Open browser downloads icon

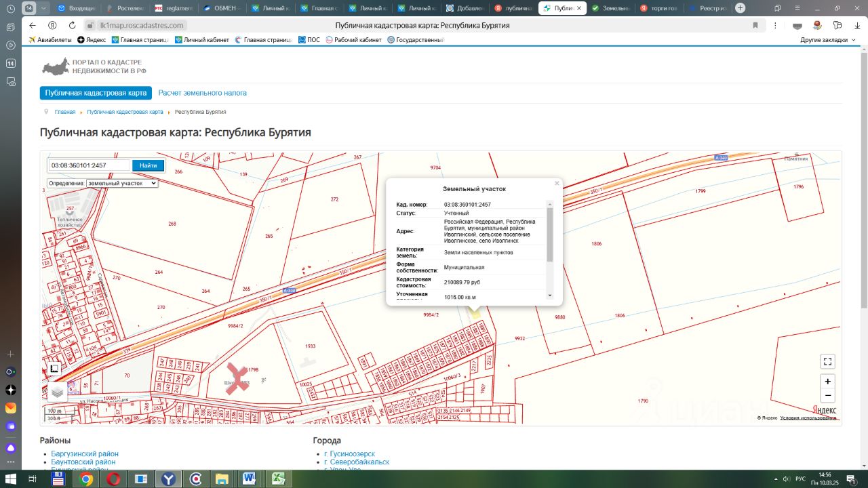(857, 25)
